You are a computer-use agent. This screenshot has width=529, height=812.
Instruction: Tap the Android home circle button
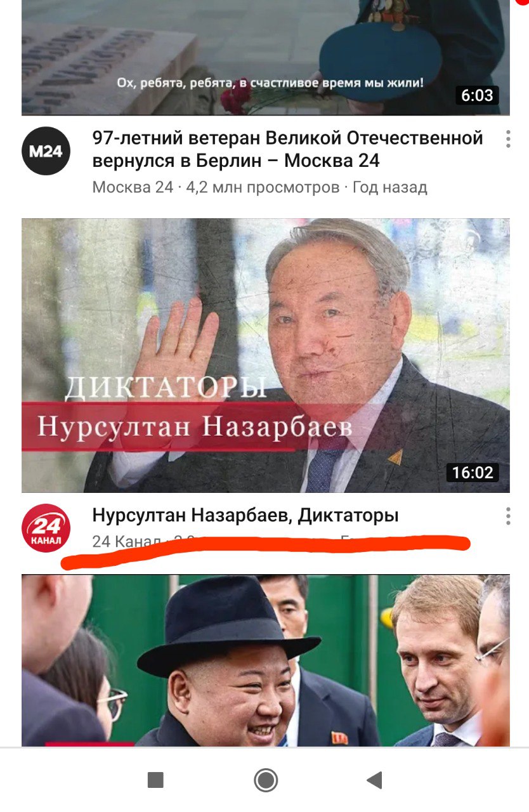[x=266, y=780]
